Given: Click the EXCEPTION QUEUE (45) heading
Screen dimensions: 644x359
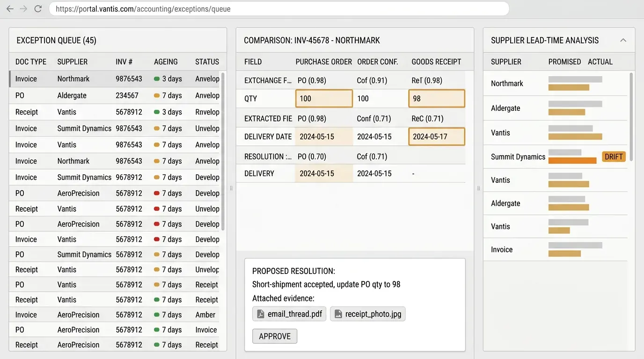Looking at the screenshot, I should (x=56, y=40).
